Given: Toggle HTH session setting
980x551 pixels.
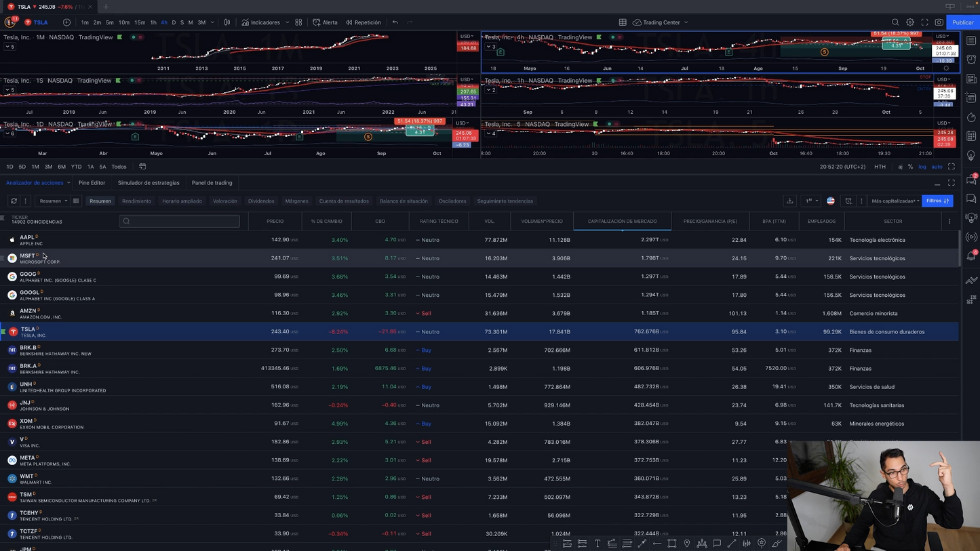Looking at the screenshot, I should [880, 167].
